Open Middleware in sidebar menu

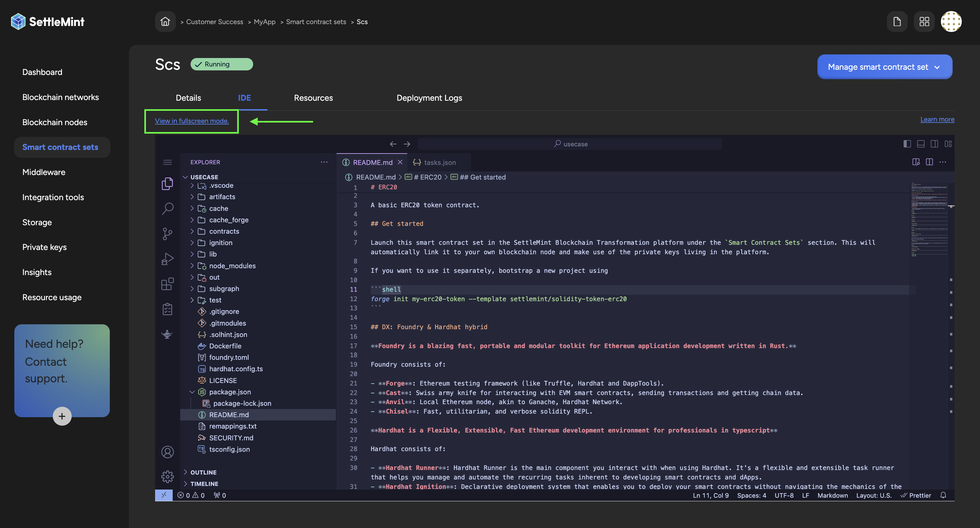click(44, 172)
